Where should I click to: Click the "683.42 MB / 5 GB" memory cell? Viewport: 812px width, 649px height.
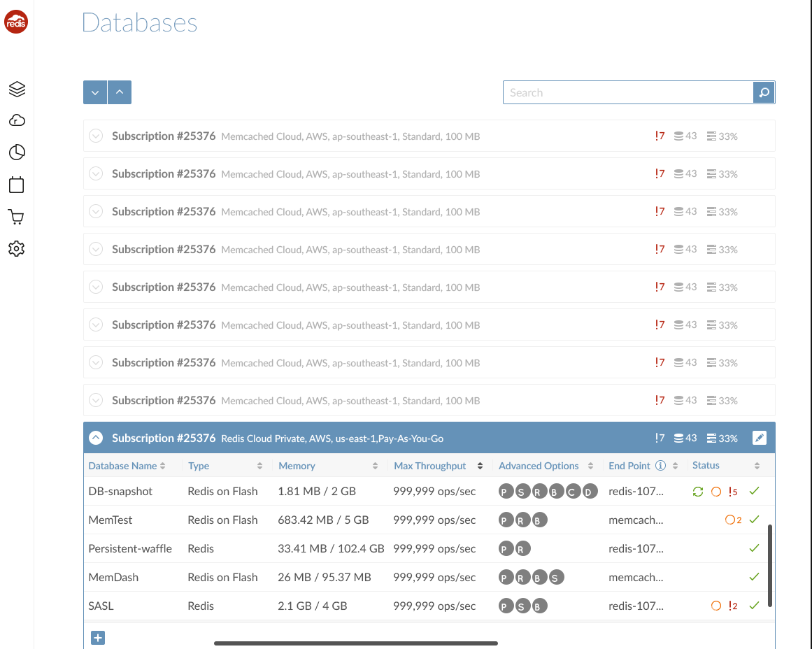point(323,520)
